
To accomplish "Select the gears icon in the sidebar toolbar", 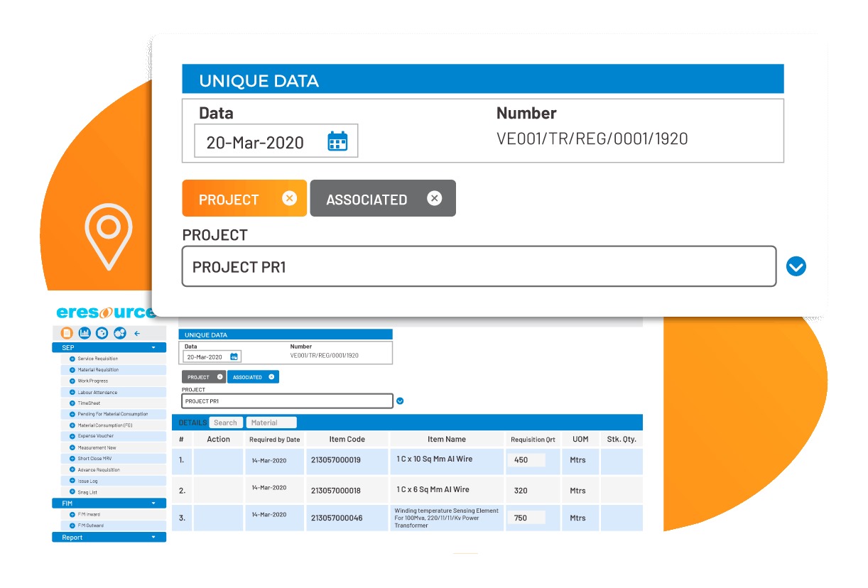I will pos(119,332).
